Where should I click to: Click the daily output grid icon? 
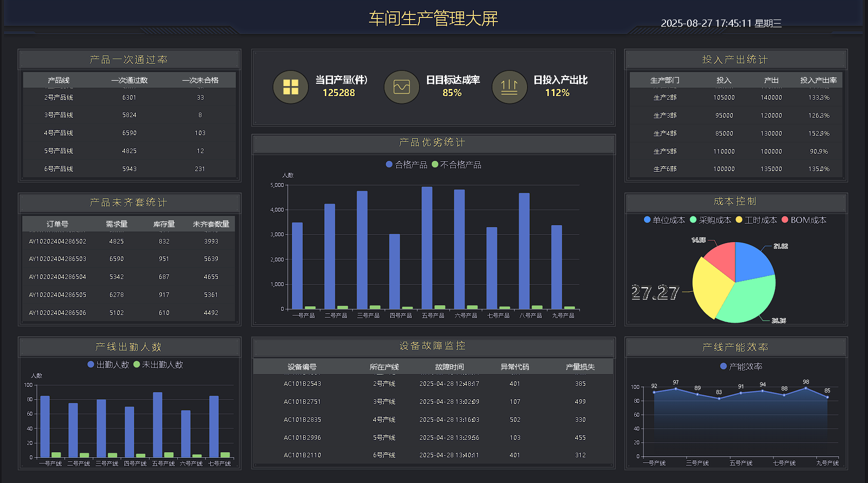coord(290,87)
